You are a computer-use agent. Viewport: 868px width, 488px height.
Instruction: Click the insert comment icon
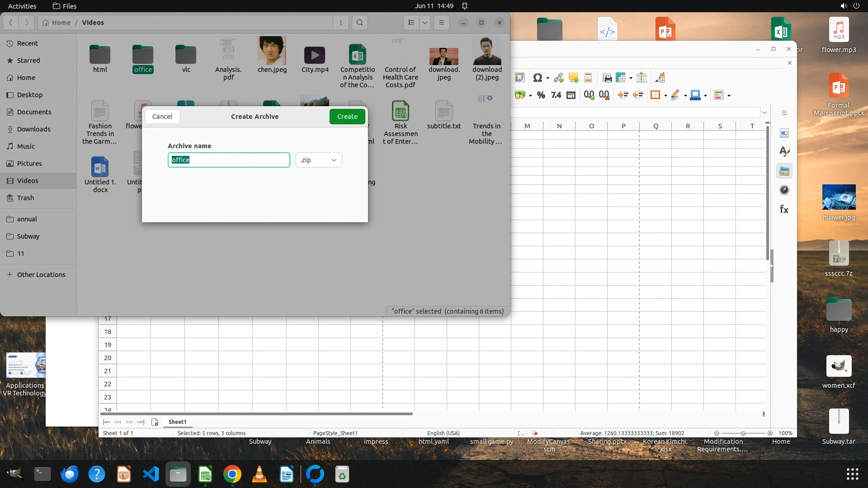click(x=573, y=78)
